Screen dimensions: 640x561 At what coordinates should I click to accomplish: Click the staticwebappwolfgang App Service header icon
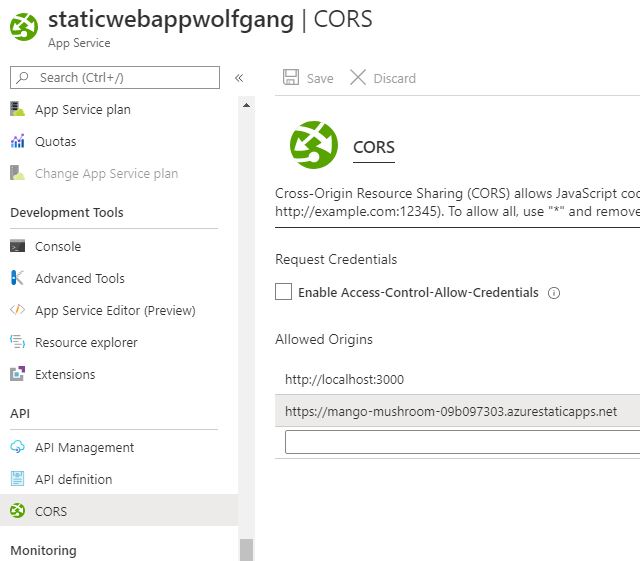pos(24,27)
